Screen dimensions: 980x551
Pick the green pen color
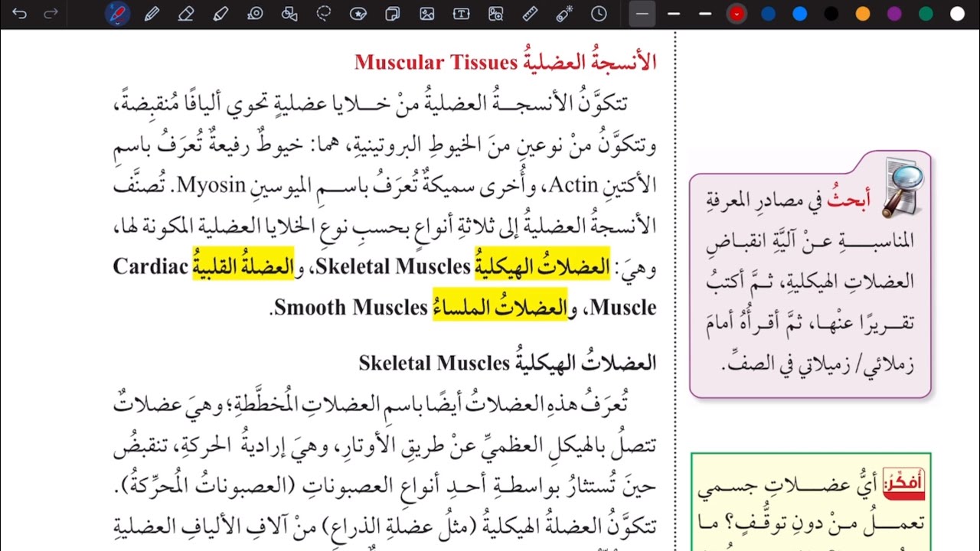[x=926, y=14]
